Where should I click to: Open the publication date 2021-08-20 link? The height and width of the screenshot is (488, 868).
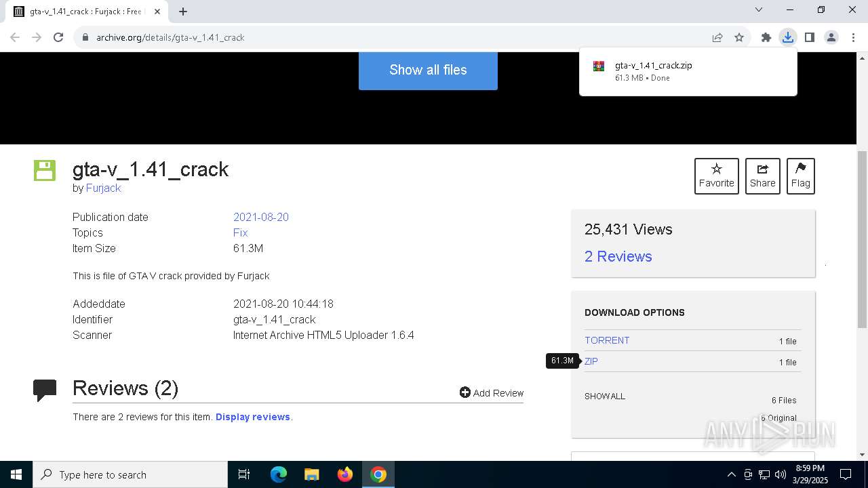pyautogui.click(x=261, y=217)
